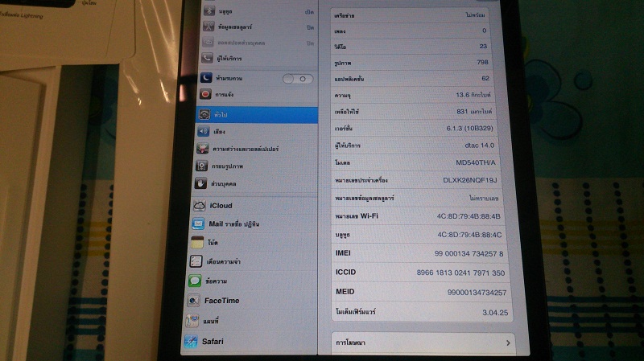Select the General gear icon
The image size is (644, 361).
(204, 114)
